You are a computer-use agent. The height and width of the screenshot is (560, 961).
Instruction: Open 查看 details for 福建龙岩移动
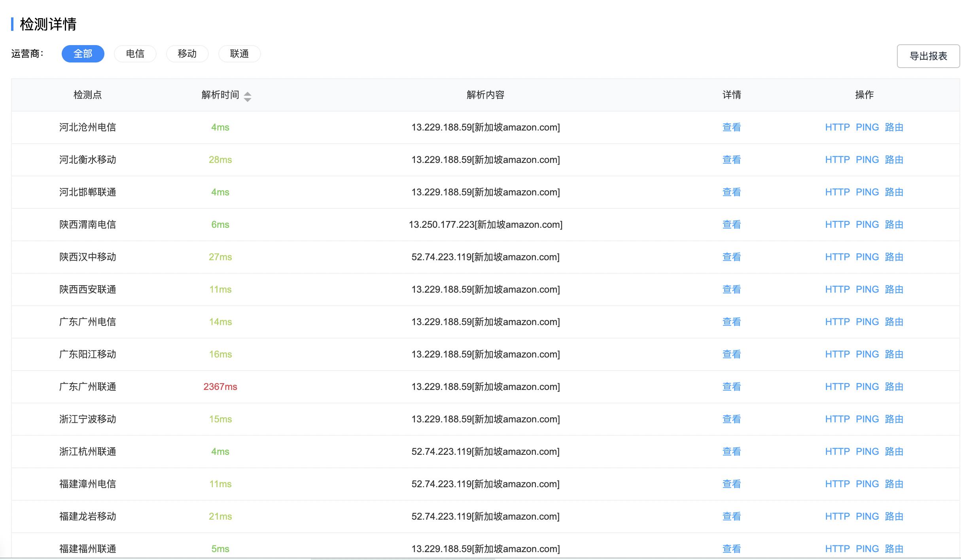(732, 516)
